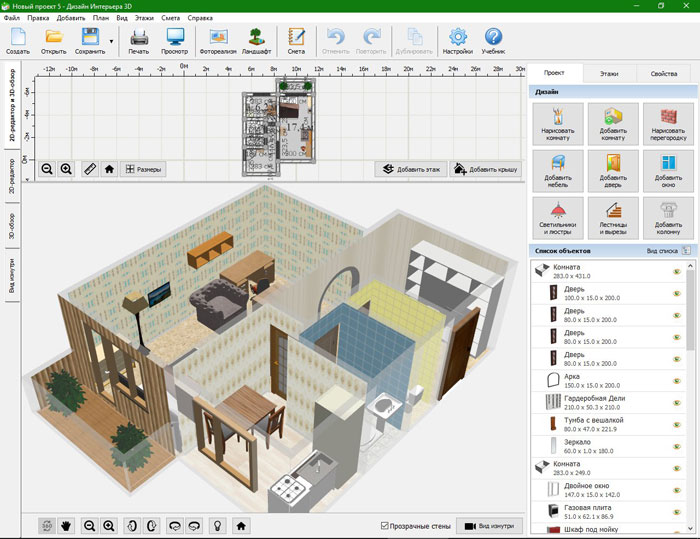The width and height of the screenshot is (700, 539).
Task: Open the Файл menu
Action: 12,18
